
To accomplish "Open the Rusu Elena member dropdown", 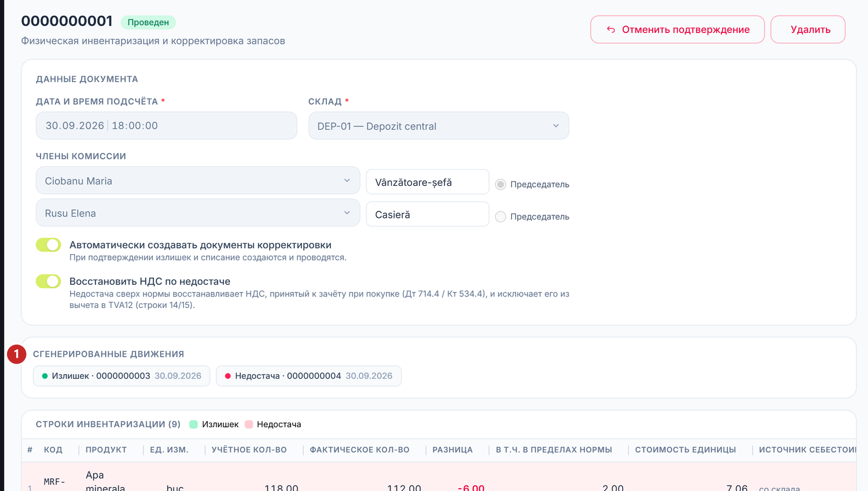I will coord(198,213).
